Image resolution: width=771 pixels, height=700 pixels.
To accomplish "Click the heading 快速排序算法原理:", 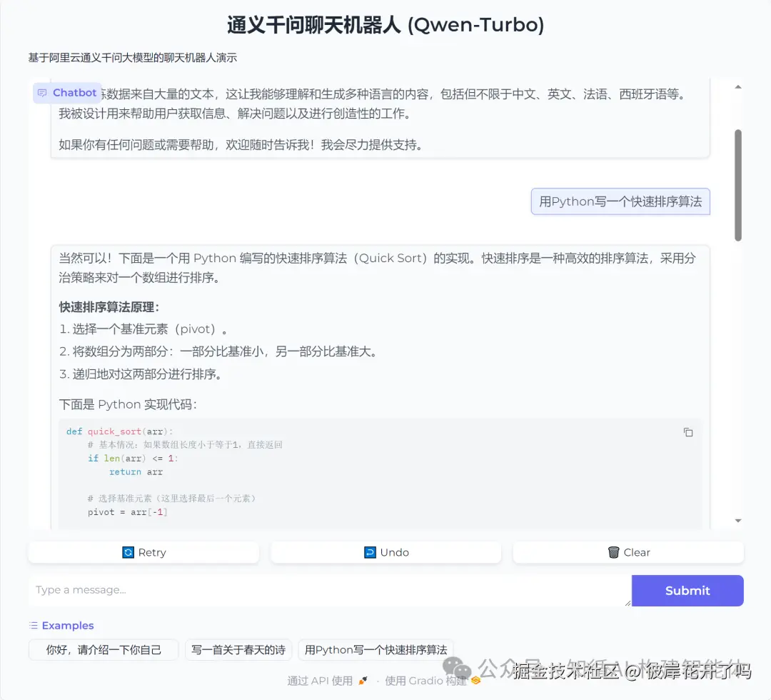I will 109,307.
